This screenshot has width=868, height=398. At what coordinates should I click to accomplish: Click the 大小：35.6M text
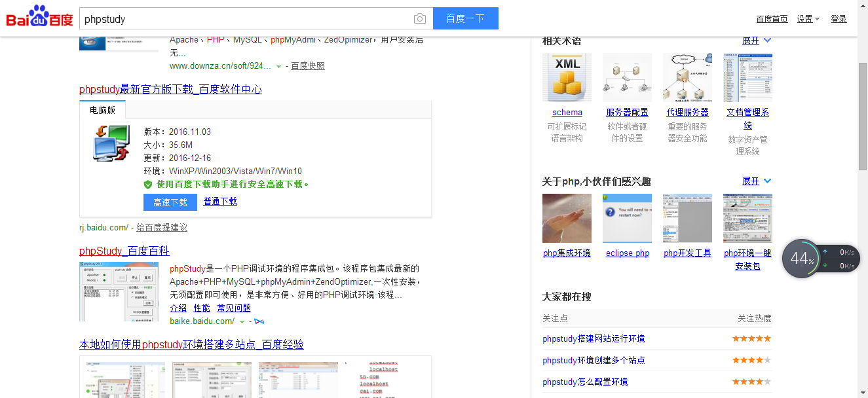tap(168, 145)
